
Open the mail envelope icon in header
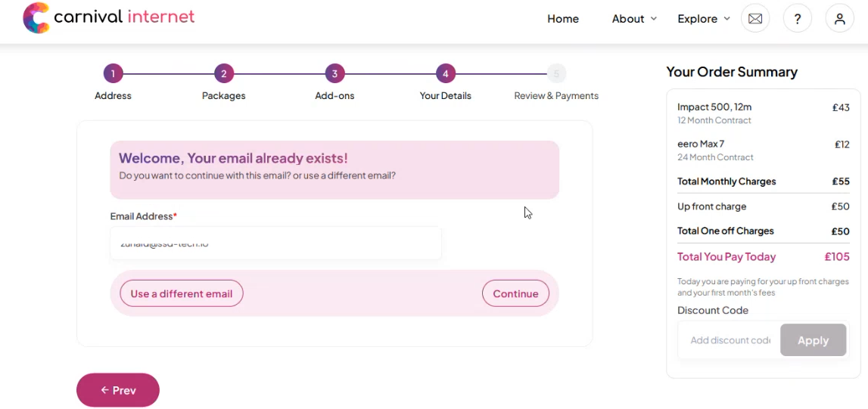tap(755, 19)
